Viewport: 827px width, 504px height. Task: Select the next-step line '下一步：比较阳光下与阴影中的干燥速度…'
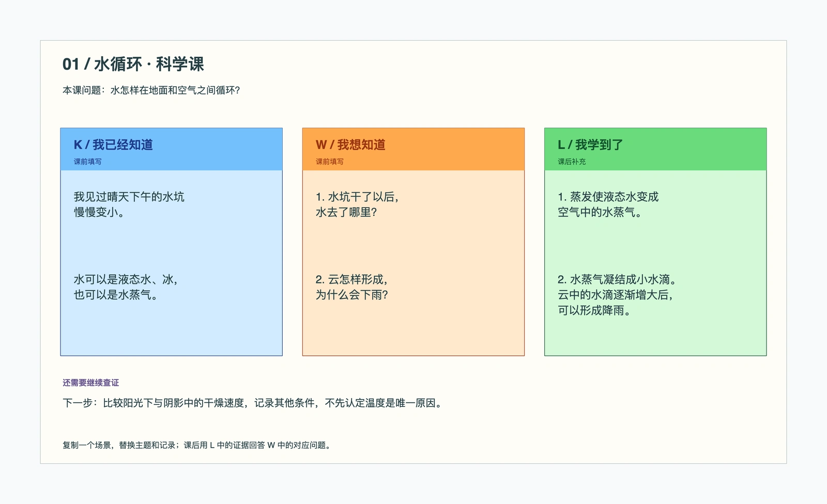[254, 403]
